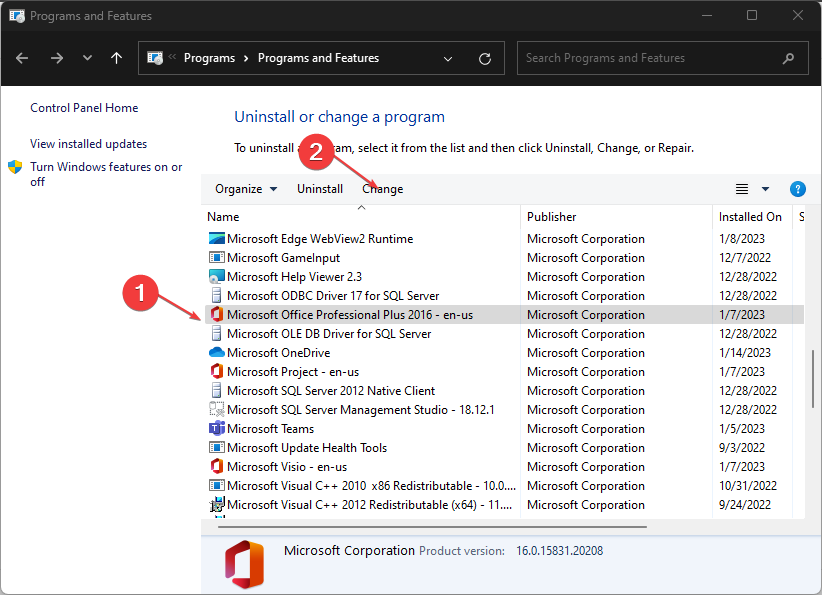
Task: Go up one level with up arrow
Action: (116, 58)
